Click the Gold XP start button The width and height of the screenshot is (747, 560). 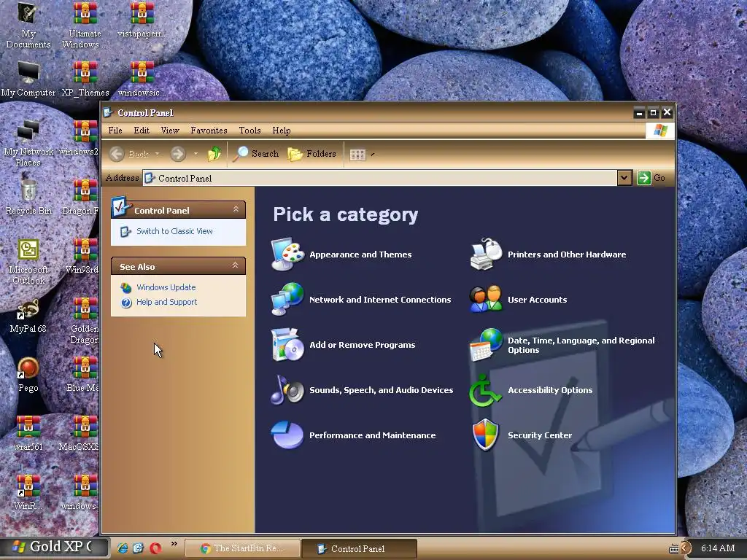click(55, 547)
